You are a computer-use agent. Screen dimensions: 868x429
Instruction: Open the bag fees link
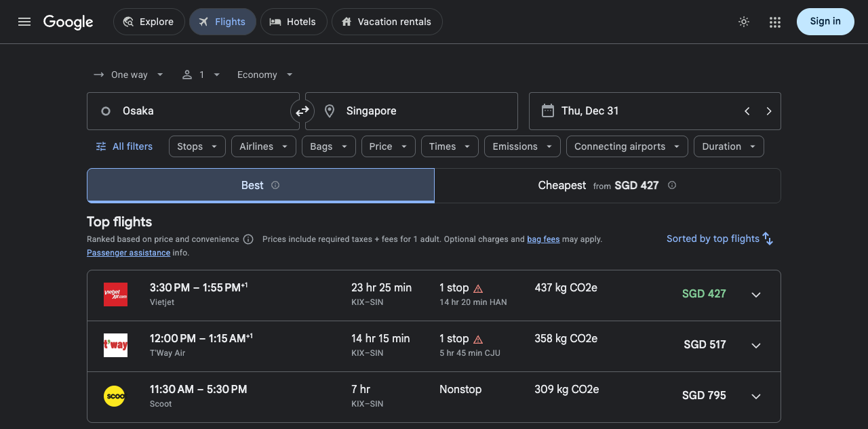[543, 239]
